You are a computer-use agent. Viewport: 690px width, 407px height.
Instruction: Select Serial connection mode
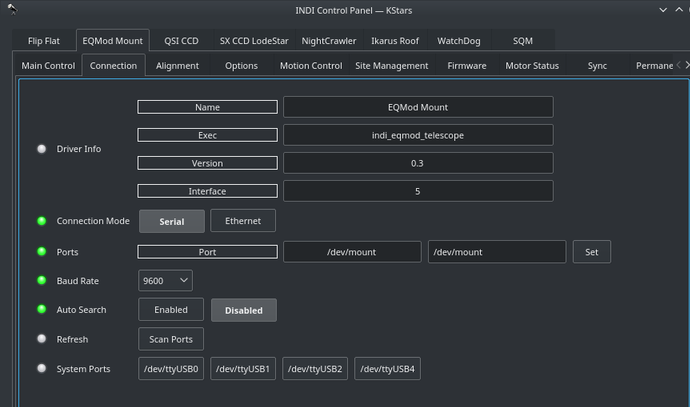point(172,221)
